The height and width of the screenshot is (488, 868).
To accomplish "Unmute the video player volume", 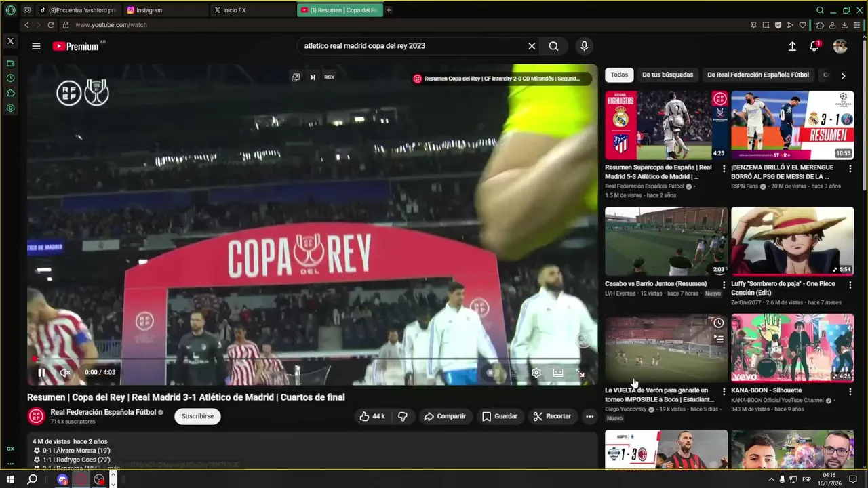I will tap(65, 372).
